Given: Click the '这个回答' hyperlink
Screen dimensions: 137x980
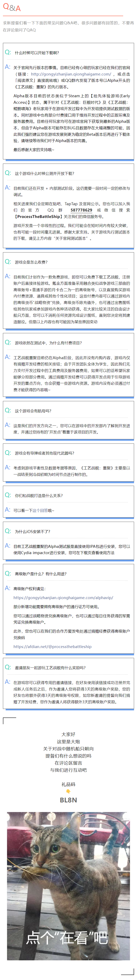Looking at the screenshot, I should 40,511.
